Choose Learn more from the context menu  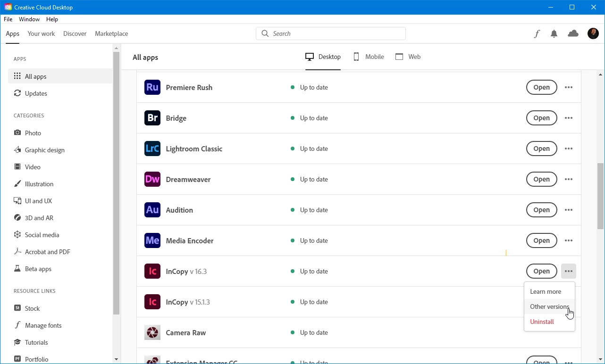click(549, 291)
